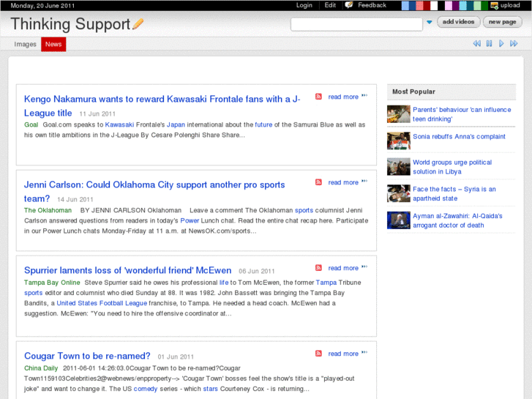Screen dimensions: 532x399
Task: Select the white theme swatch
Action: click(434, 5)
